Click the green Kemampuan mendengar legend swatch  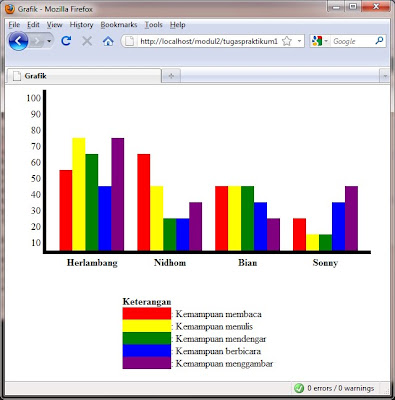147,338
